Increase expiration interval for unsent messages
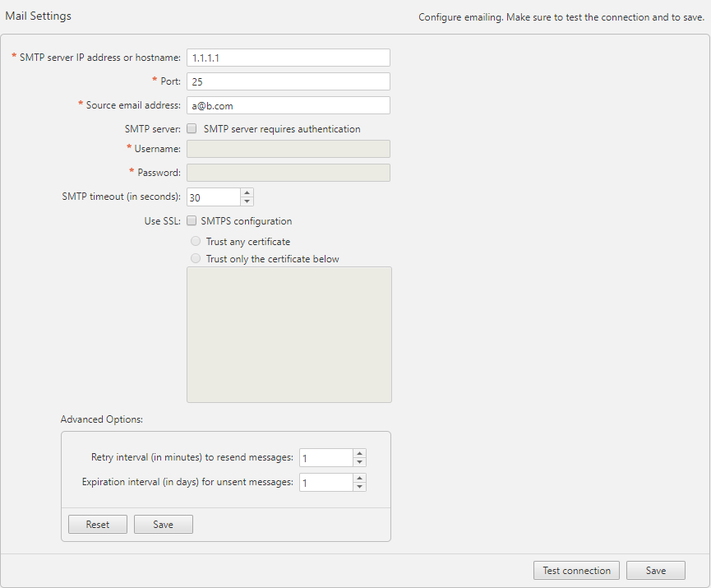The image size is (711, 588). (359, 478)
